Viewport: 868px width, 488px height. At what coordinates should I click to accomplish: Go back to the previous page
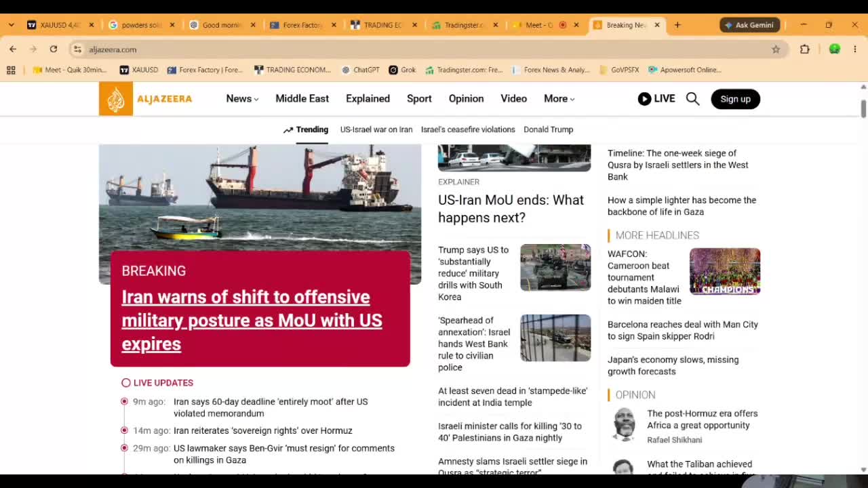point(13,49)
